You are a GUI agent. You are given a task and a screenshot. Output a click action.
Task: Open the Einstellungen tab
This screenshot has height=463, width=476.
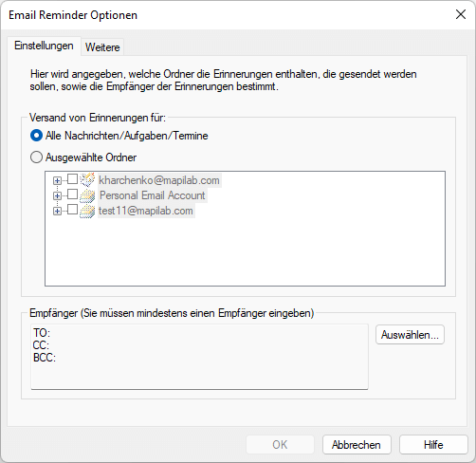44,46
